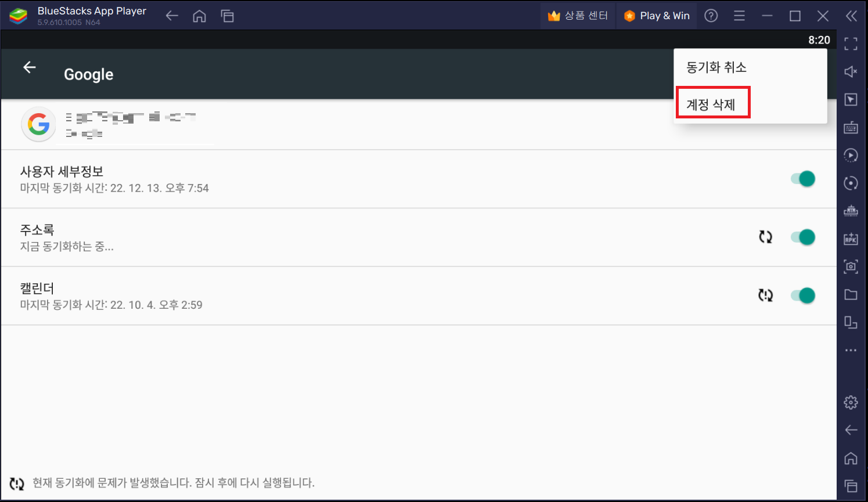Toggle 캘린더 sync switch
The height and width of the screenshot is (502, 868).
[x=803, y=295]
